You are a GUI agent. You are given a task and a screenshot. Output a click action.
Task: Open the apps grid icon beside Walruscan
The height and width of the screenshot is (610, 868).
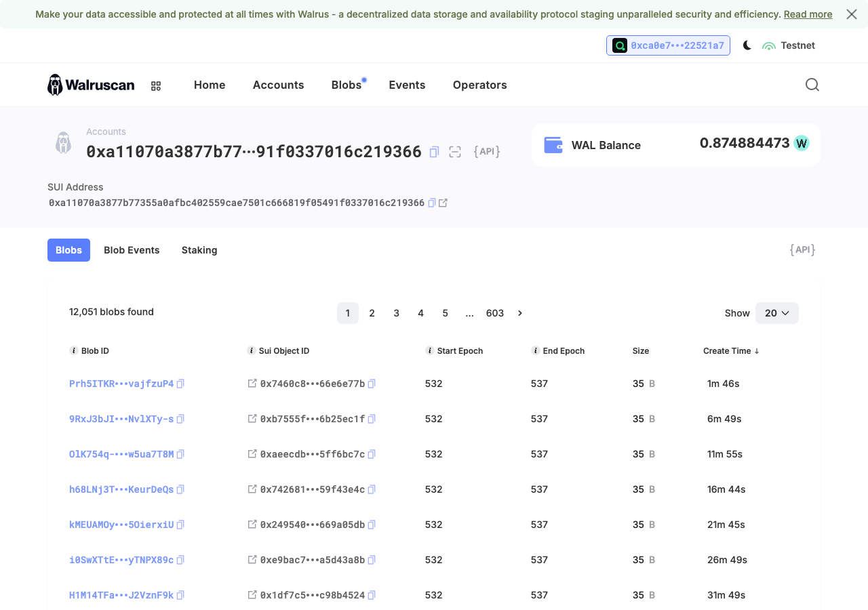(x=156, y=85)
